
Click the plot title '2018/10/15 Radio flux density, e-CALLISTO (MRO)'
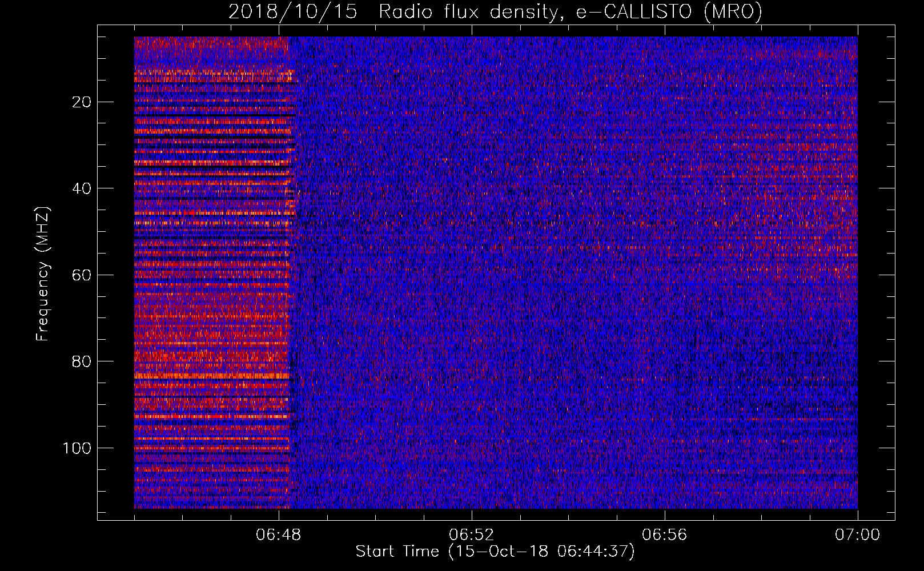click(x=495, y=11)
